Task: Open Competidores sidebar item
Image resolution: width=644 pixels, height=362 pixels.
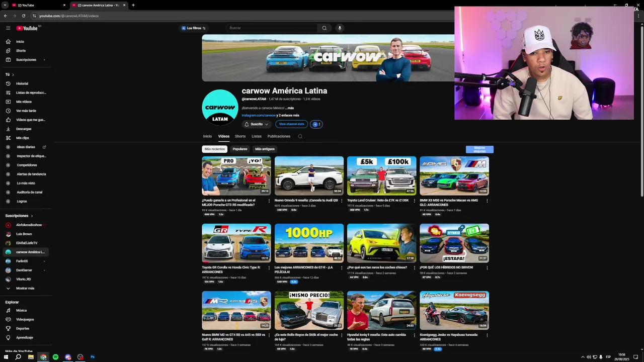Action: [x=27, y=165]
